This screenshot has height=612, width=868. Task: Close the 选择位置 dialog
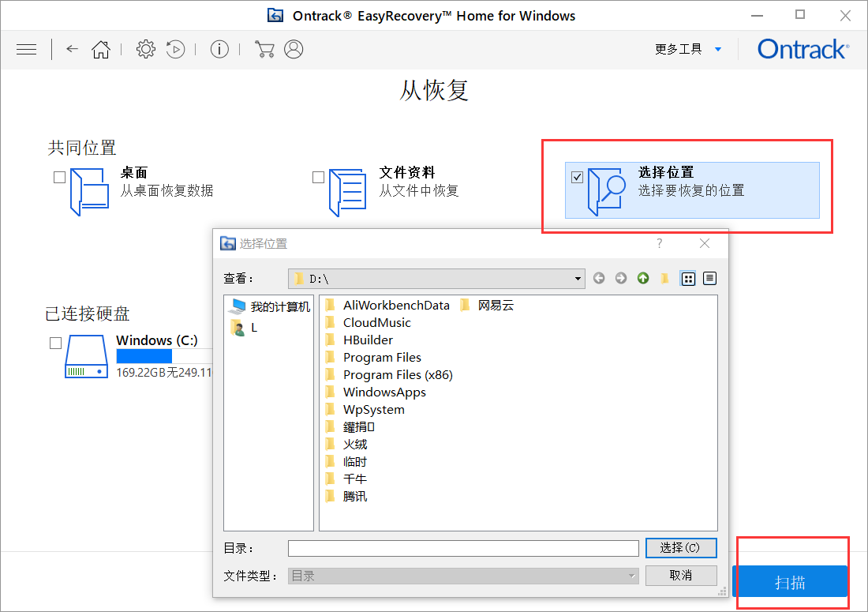(x=704, y=243)
